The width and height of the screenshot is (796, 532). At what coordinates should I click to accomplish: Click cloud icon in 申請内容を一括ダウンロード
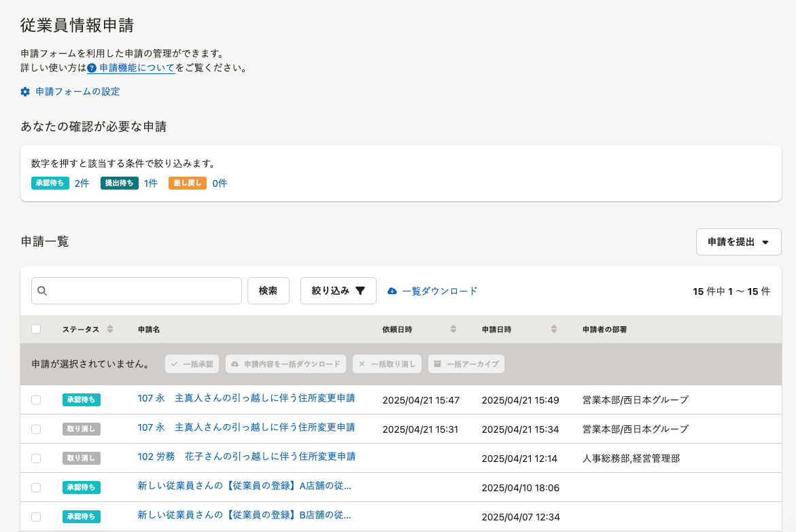235,364
